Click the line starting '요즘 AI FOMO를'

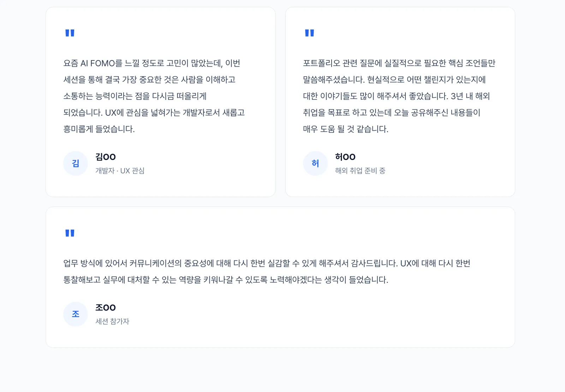click(x=152, y=63)
